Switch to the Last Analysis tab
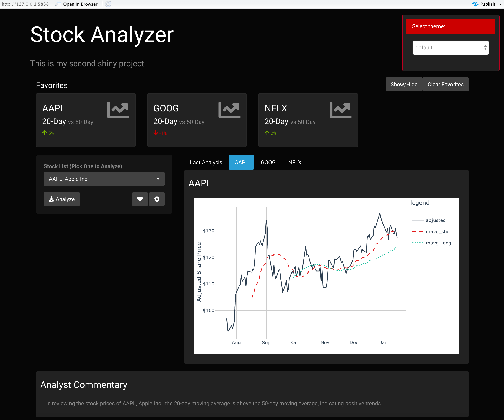504x420 pixels. pos(206,163)
